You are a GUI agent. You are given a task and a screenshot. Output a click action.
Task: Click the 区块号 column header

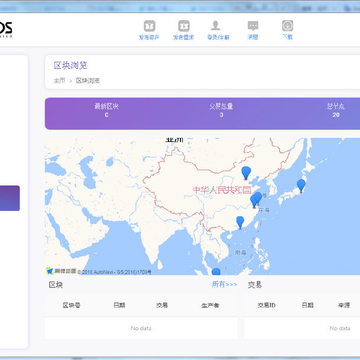71,305
